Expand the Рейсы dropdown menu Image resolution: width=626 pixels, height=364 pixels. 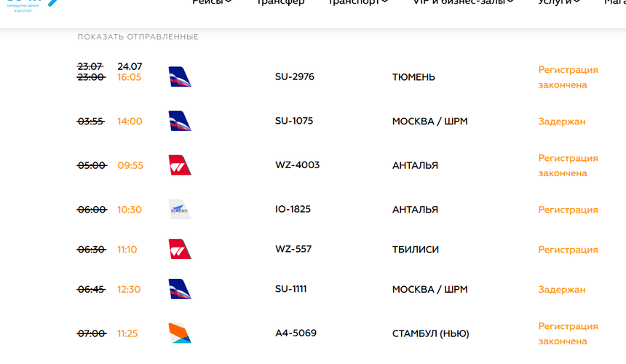tap(212, 2)
